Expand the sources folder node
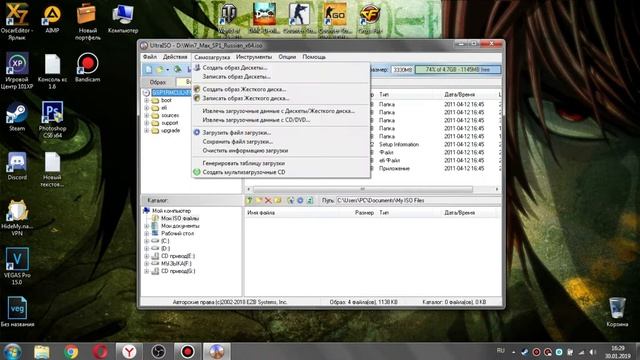Image resolution: width=640 pixels, height=360 pixels. coord(147,116)
